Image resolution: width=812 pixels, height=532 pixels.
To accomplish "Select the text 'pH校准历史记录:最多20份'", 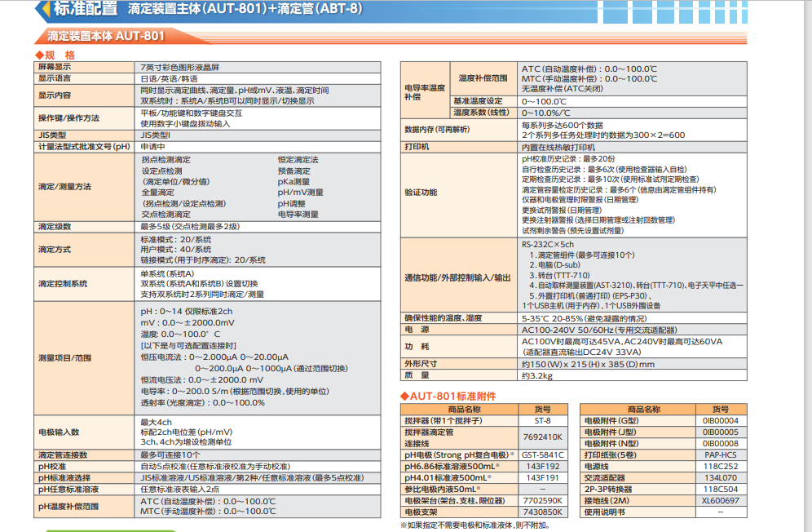I will 568,158.
